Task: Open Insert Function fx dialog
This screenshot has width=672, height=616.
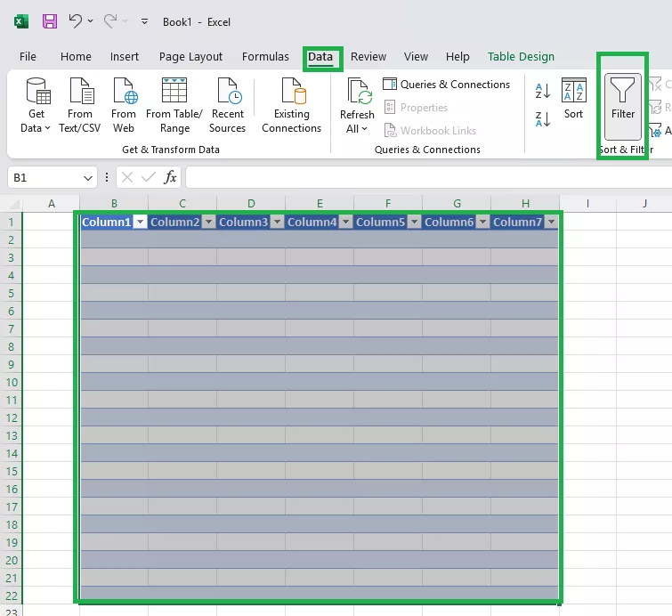Action: coord(170,177)
